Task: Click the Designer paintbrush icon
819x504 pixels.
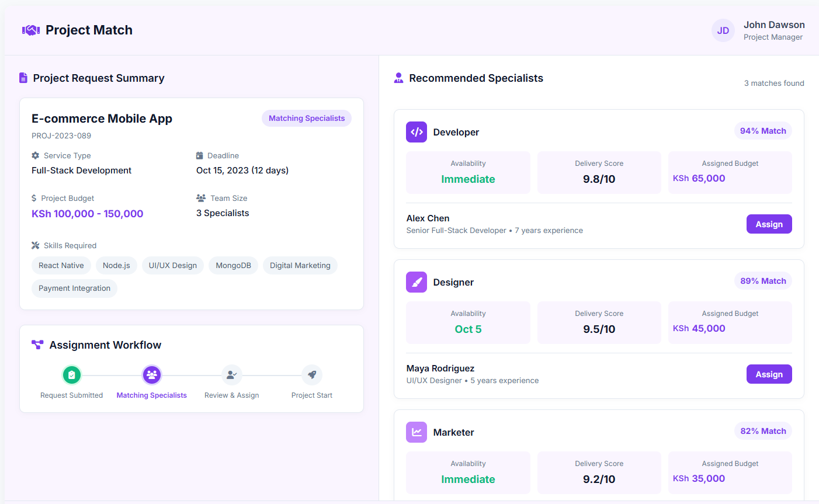Action: click(x=417, y=282)
